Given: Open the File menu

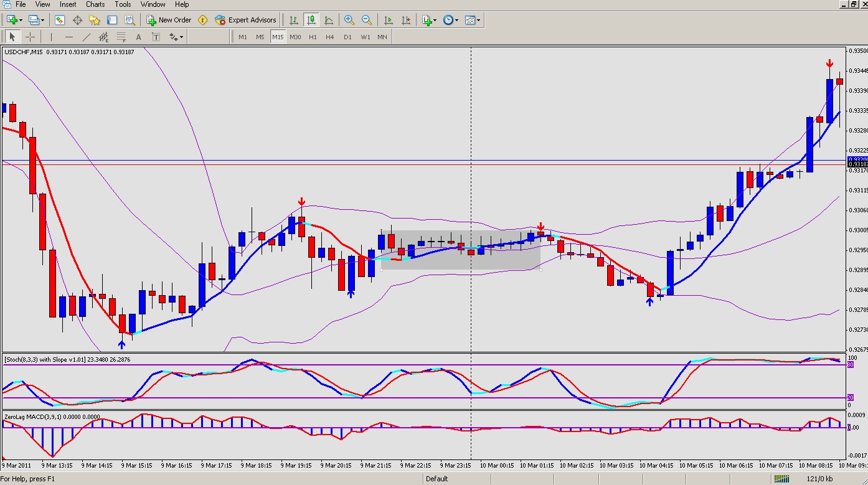Looking at the screenshot, I should (21, 4).
